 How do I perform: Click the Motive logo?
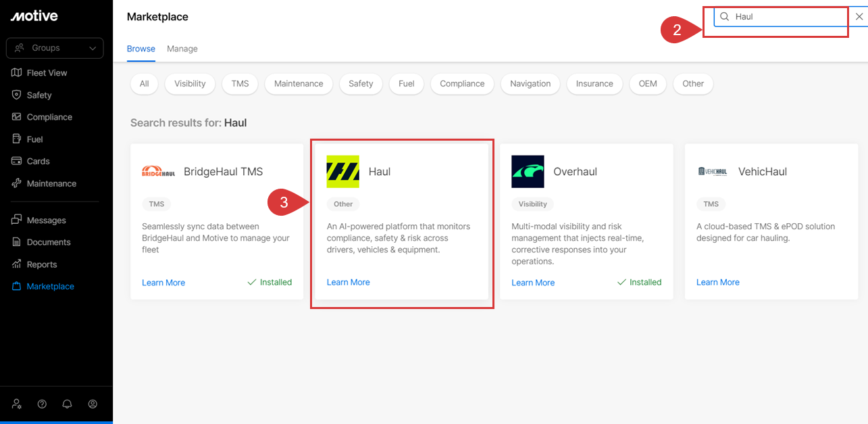pyautogui.click(x=34, y=16)
